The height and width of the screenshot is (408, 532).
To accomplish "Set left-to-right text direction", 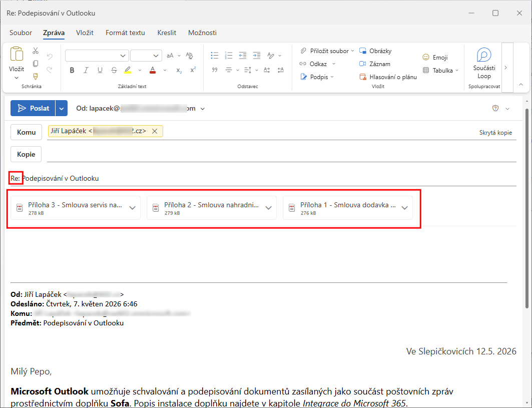I will point(267,70).
